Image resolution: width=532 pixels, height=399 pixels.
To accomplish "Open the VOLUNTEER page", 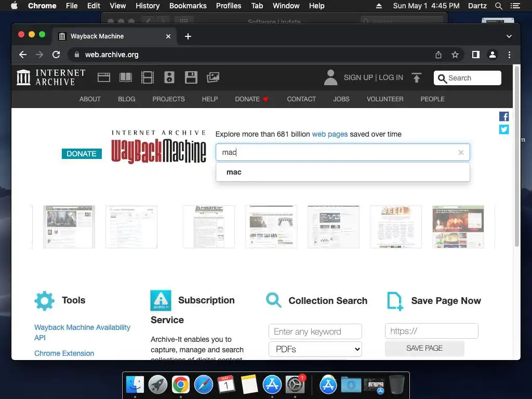I will click(385, 99).
